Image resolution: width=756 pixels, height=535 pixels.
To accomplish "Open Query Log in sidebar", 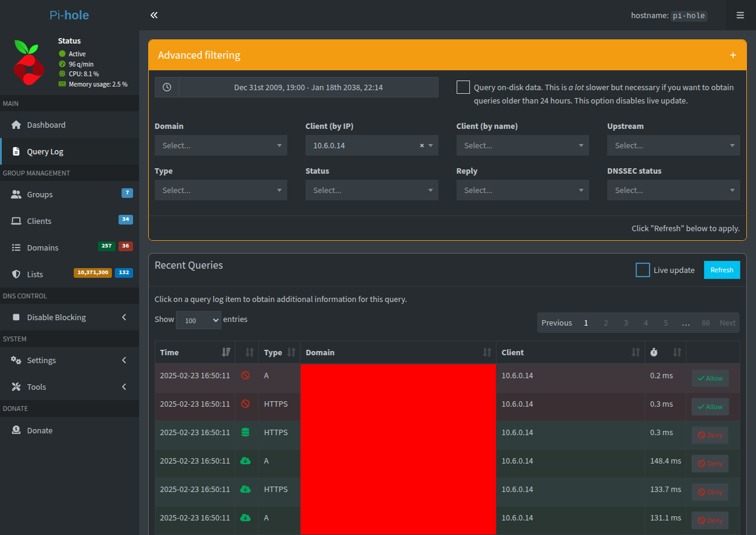I will point(70,151).
